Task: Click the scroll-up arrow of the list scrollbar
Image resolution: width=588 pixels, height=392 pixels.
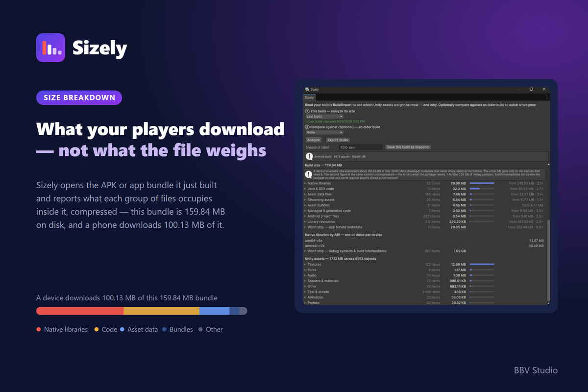Action: [548, 165]
